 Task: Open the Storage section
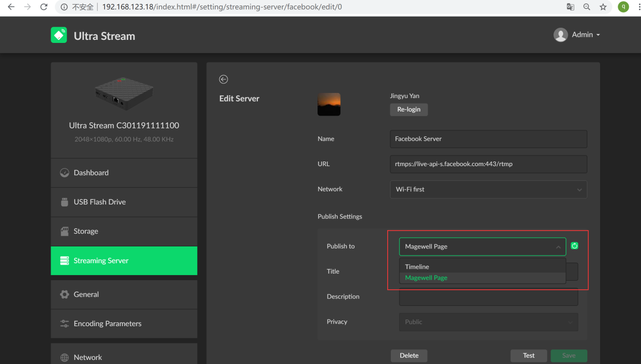pos(124,231)
